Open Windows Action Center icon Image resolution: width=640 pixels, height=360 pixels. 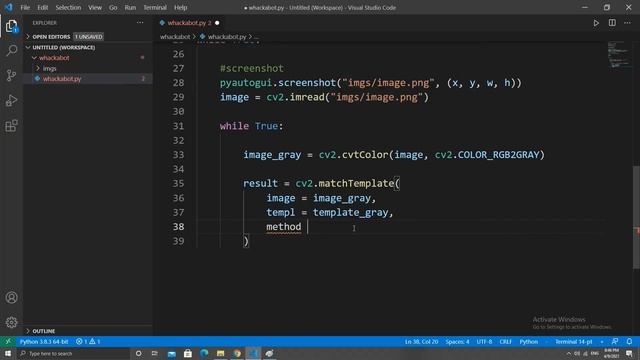point(629,353)
